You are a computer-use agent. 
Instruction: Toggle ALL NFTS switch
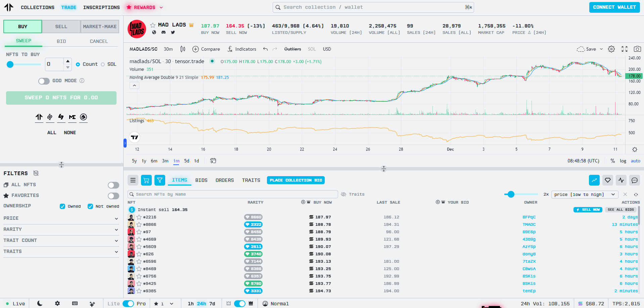pyautogui.click(x=113, y=185)
